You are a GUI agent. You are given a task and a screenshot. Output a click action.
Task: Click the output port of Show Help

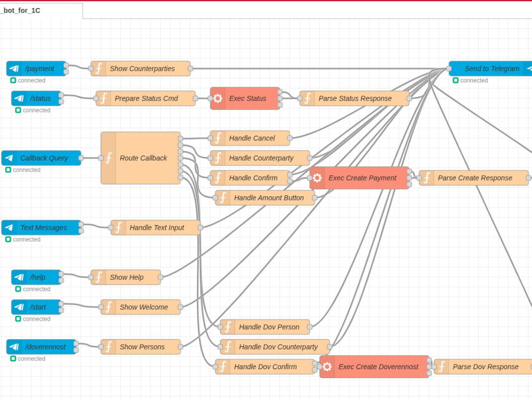(x=161, y=277)
